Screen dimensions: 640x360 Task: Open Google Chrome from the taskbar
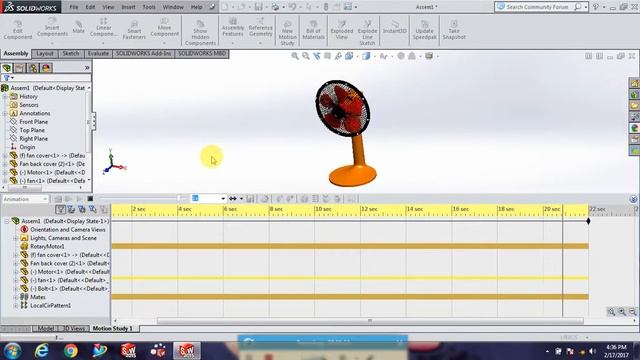(x=71, y=351)
